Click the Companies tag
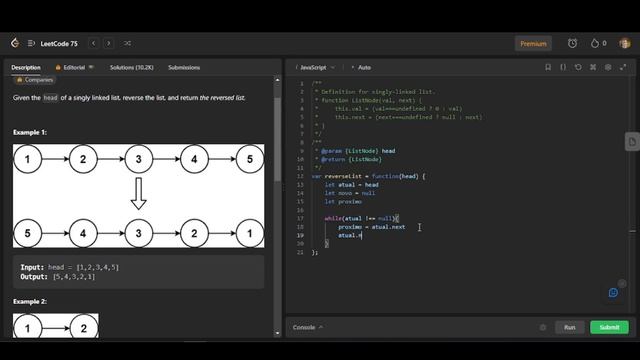640x360 pixels. pyautogui.click(x=35, y=80)
